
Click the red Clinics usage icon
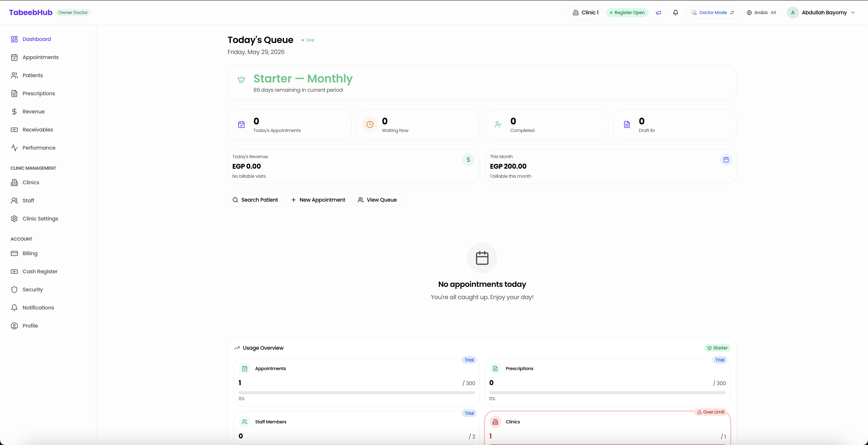(x=495, y=422)
